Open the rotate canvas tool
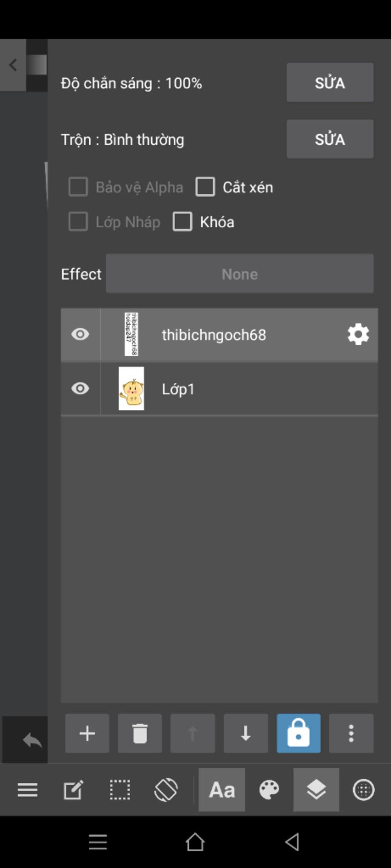 (166, 789)
